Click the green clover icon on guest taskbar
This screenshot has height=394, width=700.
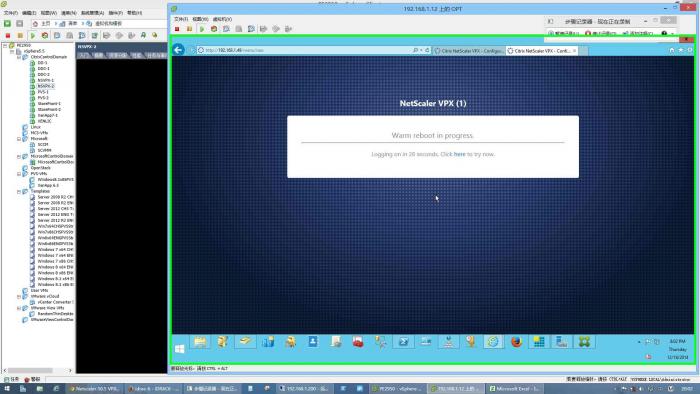coord(584,342)
